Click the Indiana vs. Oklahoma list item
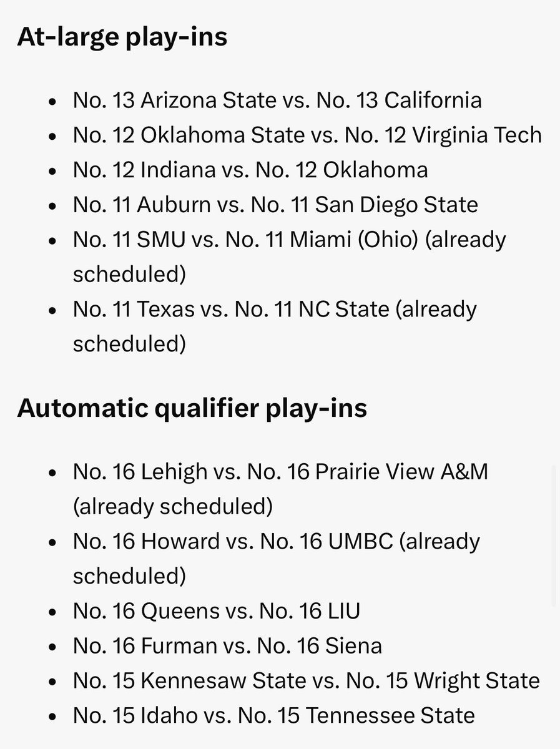Viewport: 560px width, 749px height. point(250,169)
